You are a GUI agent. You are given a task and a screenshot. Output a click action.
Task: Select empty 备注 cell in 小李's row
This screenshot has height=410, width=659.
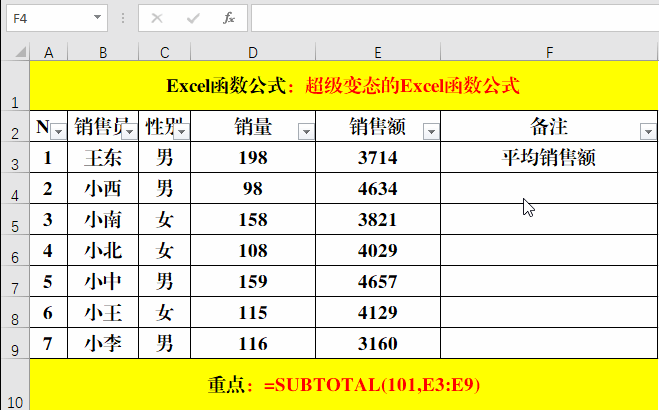[x=549, y=343]
